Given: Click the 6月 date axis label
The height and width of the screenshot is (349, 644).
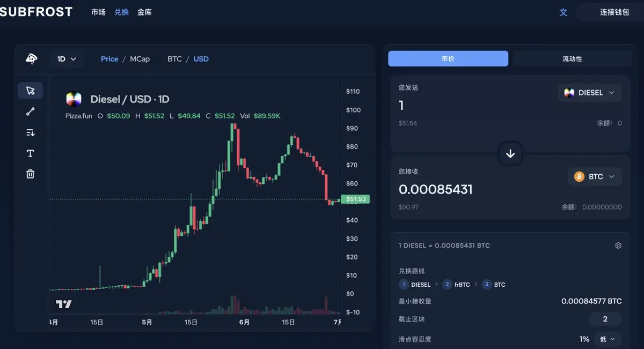Looking at the screenshot, I should pos(244,322).
